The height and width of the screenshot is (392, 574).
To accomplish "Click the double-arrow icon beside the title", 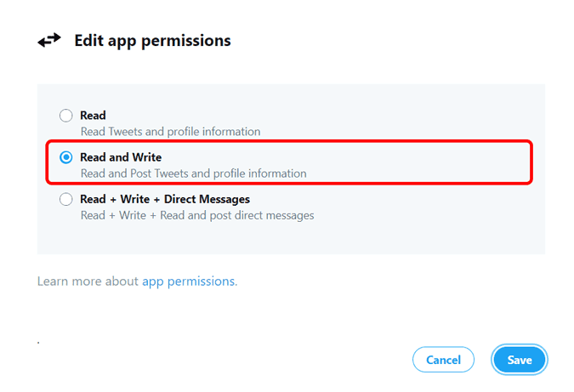I will (49, 40).
